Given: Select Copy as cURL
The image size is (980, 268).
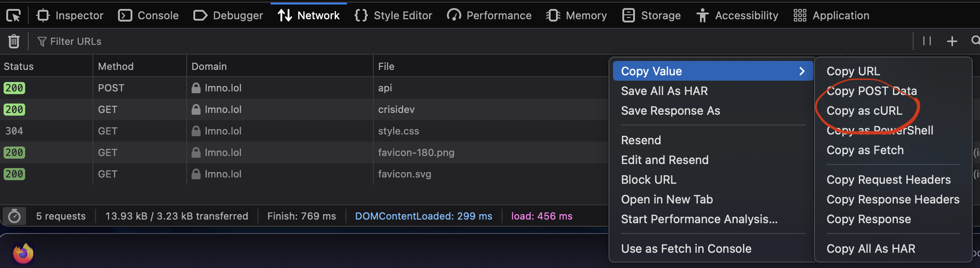Looking at the screenshot, I should click(x=864, y=111).
